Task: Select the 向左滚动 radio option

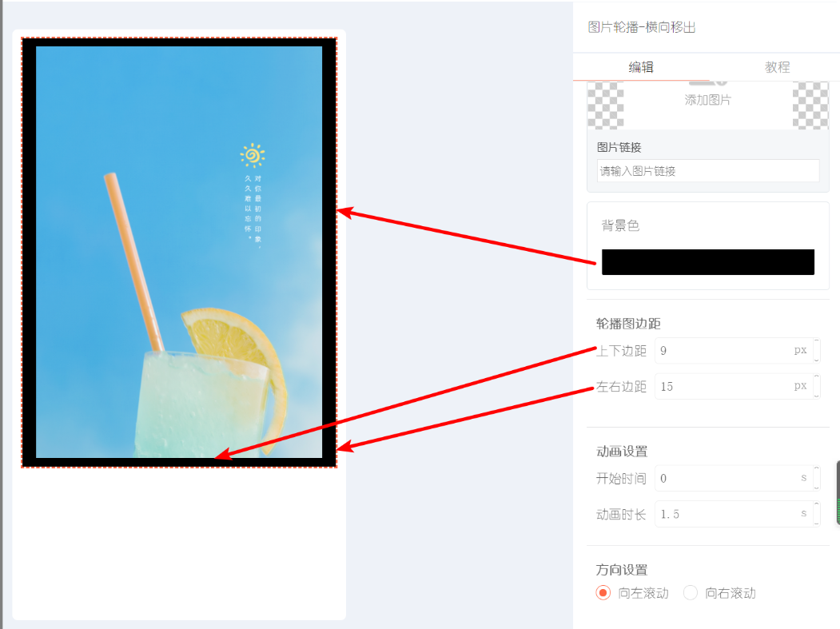Action: click(603, 593)
